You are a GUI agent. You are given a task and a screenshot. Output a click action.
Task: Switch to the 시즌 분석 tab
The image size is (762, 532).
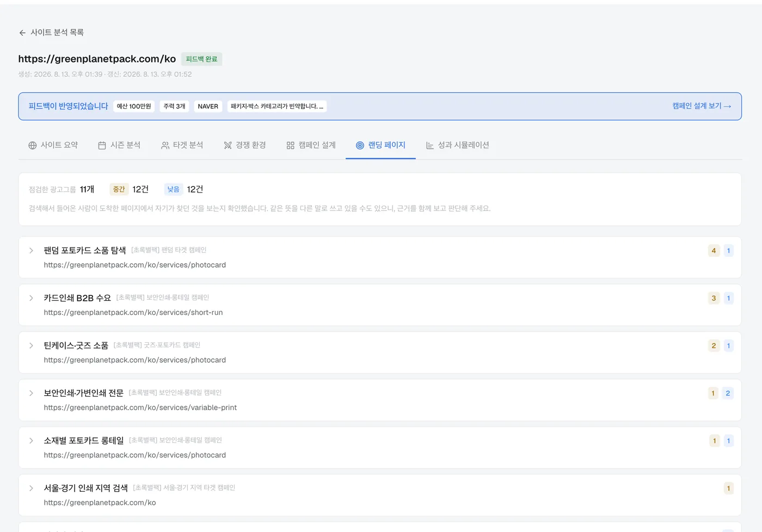coord(119,145)
